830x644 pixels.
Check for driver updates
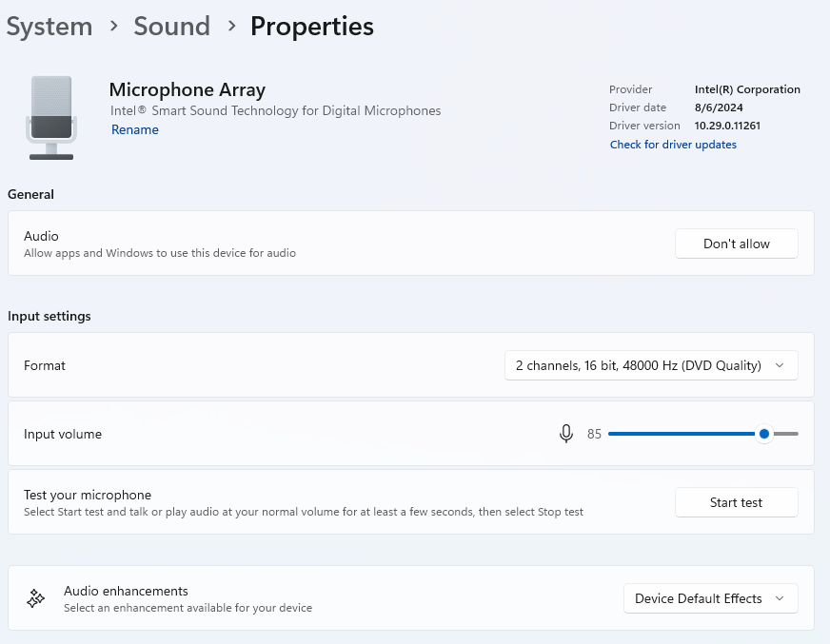coord(673,145)
